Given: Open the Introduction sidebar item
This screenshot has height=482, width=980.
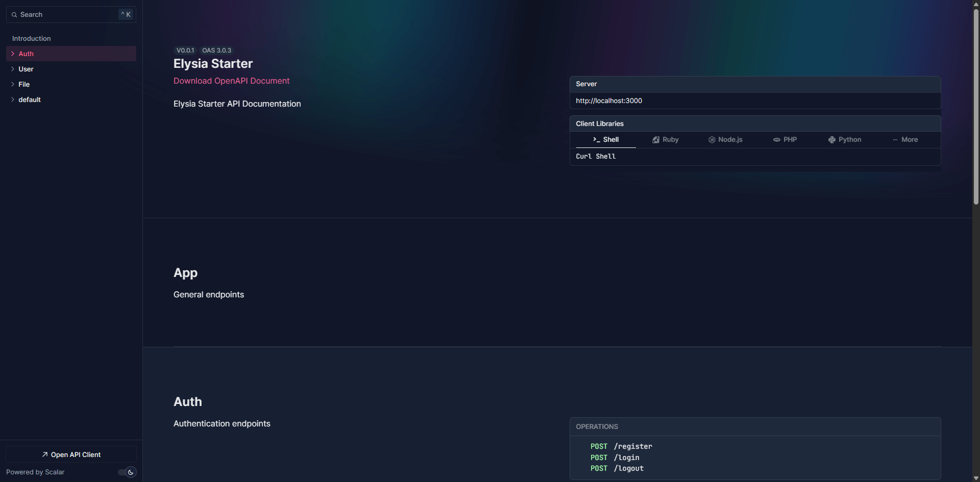Looking at the screenshot, I should pyautogui.click(x=71, y=38).
